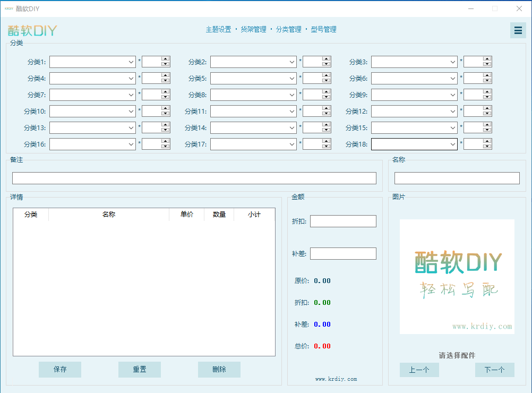Image resolution: width=532 pixels, height=393 pixels.
Task: Increase 分类8 quantity with up arrow
Action: click(x=326, y=92)
